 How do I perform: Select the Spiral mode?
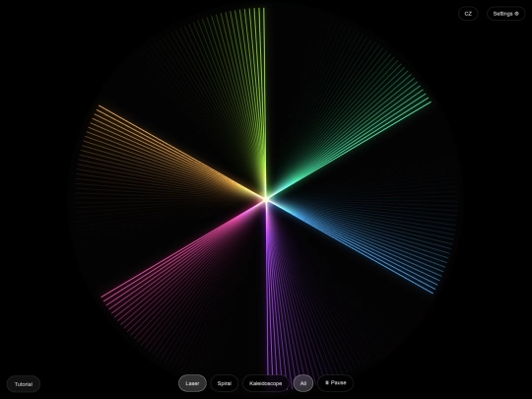tap(225, 383)
